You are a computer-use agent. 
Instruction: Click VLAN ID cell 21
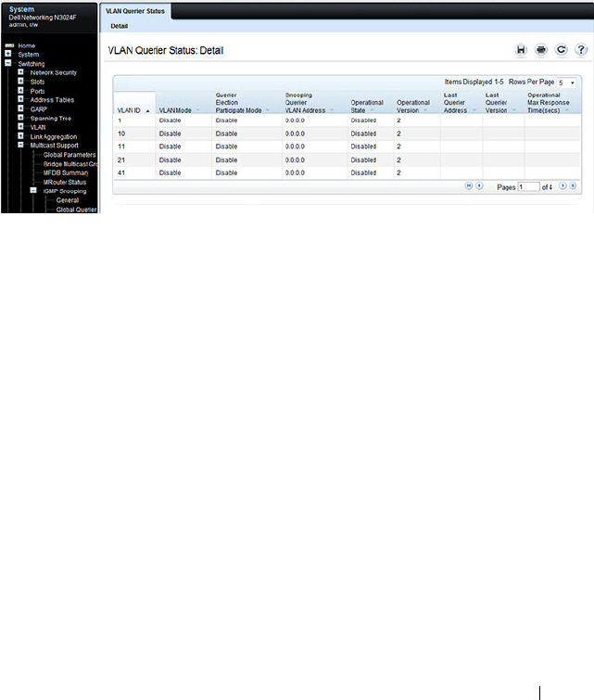click(121, 159)
